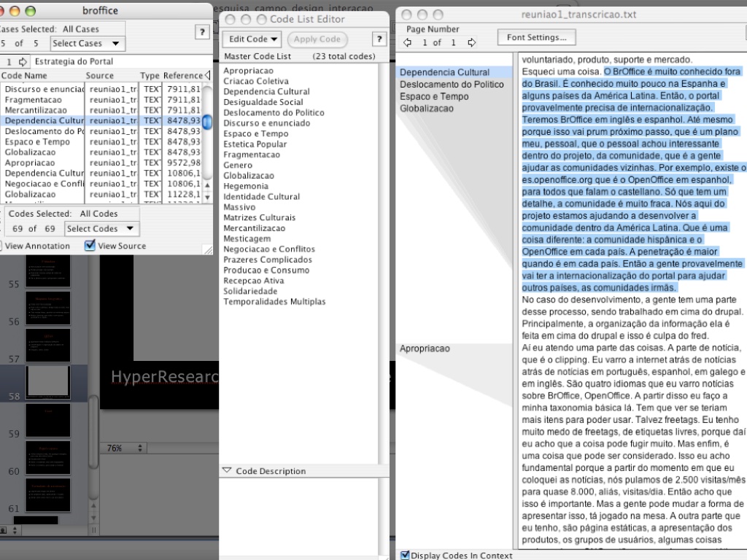Click the Apply Code button
This screenshot has width=747, height=560.
(317, 39)
